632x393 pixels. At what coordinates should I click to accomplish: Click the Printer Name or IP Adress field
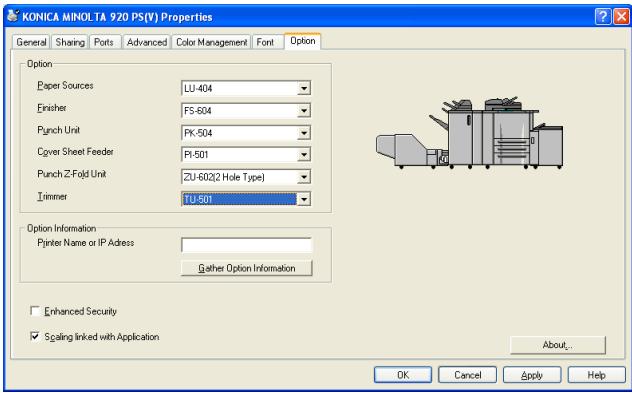(x=247, y=245)
